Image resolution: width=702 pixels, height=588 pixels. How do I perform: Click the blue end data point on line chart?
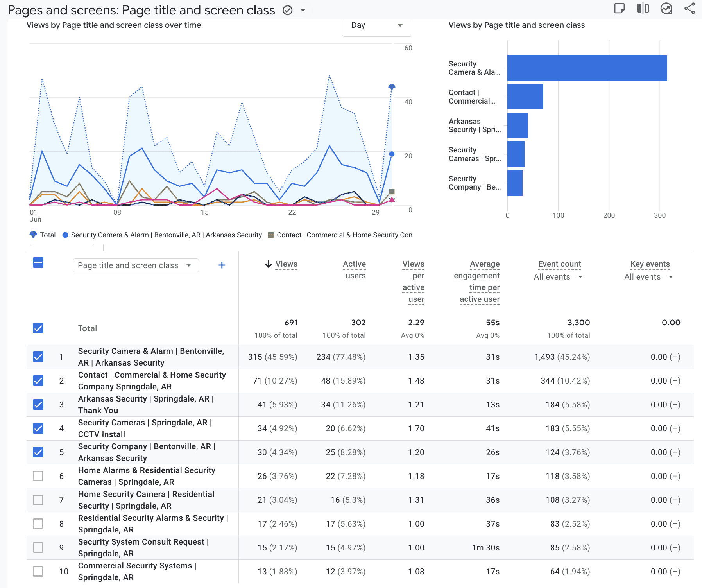392,154
